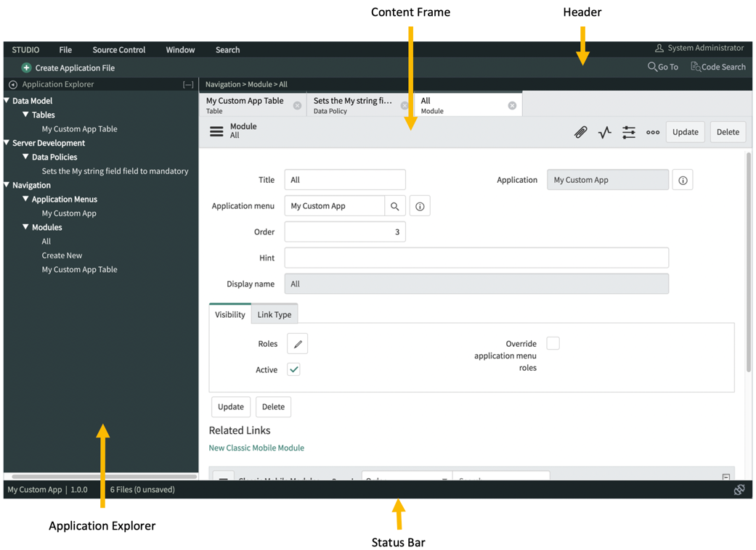Open the Module hamburger context menu
Screen dimensions: 756x550
[216, 131]
